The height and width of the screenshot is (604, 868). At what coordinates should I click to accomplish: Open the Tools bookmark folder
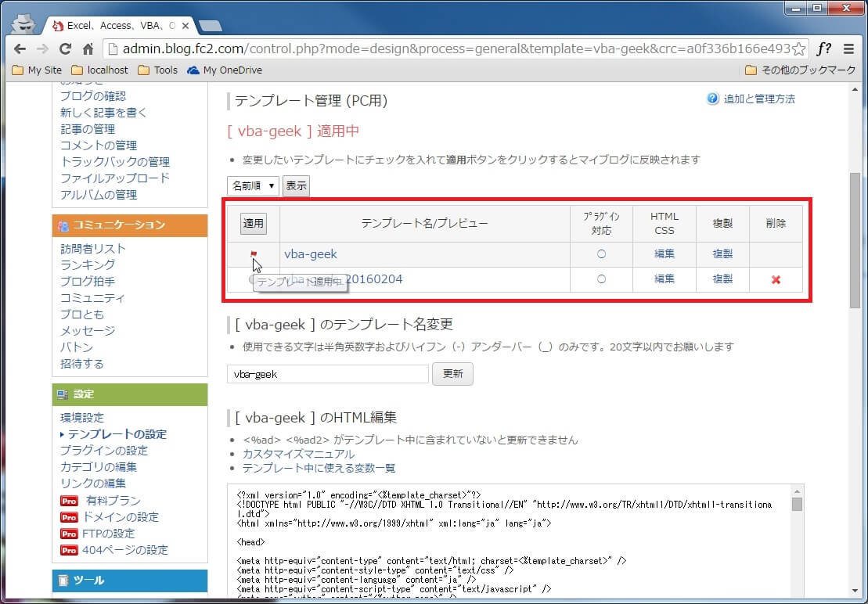pyautogui.click(x=157, y=70)
